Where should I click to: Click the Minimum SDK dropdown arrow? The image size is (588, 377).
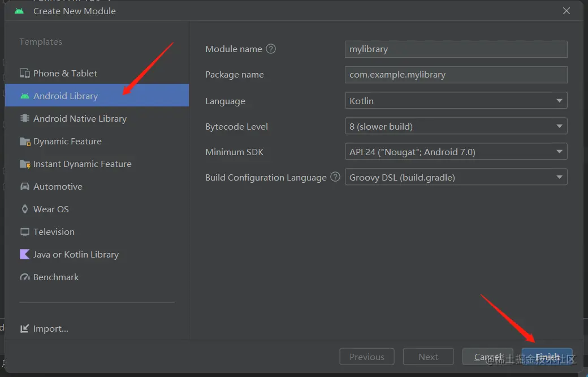(559, 152)
